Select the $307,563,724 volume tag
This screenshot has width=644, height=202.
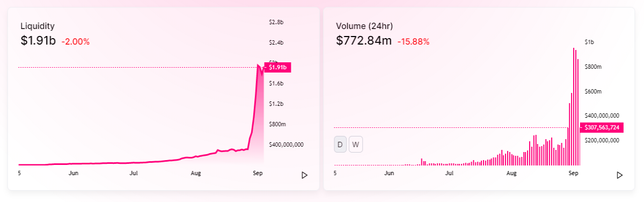tap(602, 127)
